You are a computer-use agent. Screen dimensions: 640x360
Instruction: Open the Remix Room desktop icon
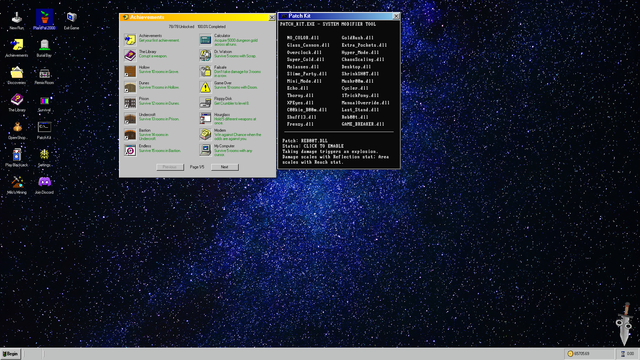(44, 75)
